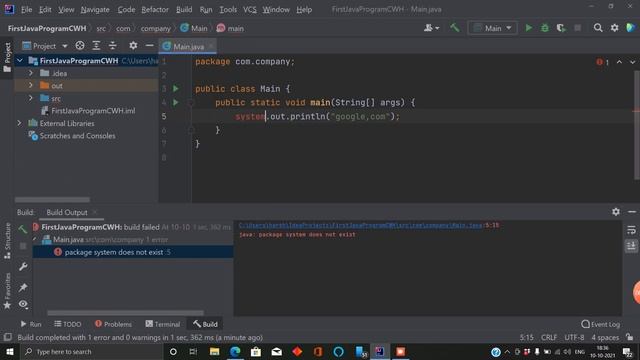Select opened file locate icon in Project panel
The height and width of the screenshot is (360, 640).
click(80, 46)
